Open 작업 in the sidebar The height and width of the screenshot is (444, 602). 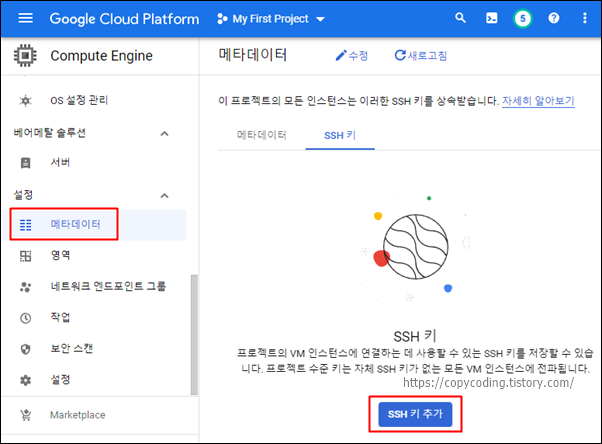click(x=60, y=318)
